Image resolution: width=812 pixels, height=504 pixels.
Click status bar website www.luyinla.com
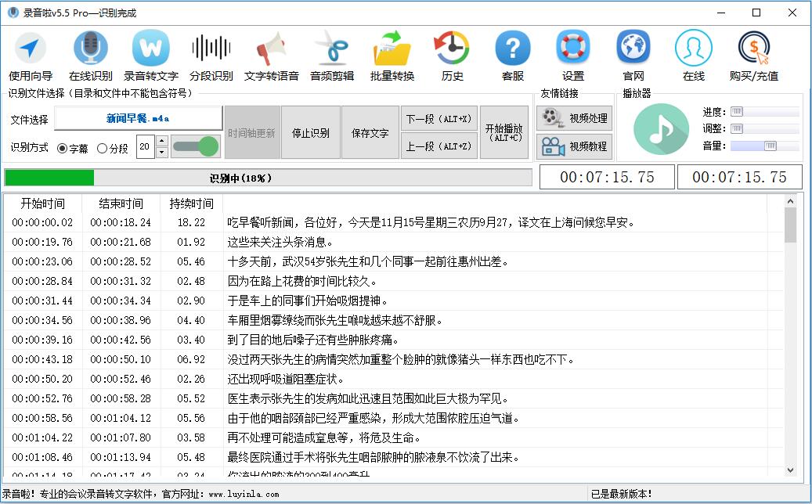click(x=244, y=494)
